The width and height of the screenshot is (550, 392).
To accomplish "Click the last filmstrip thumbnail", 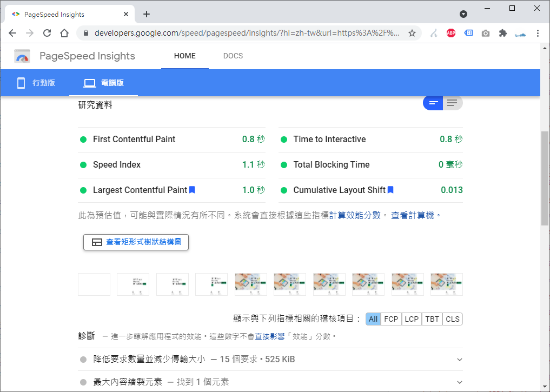I will 447,284.
